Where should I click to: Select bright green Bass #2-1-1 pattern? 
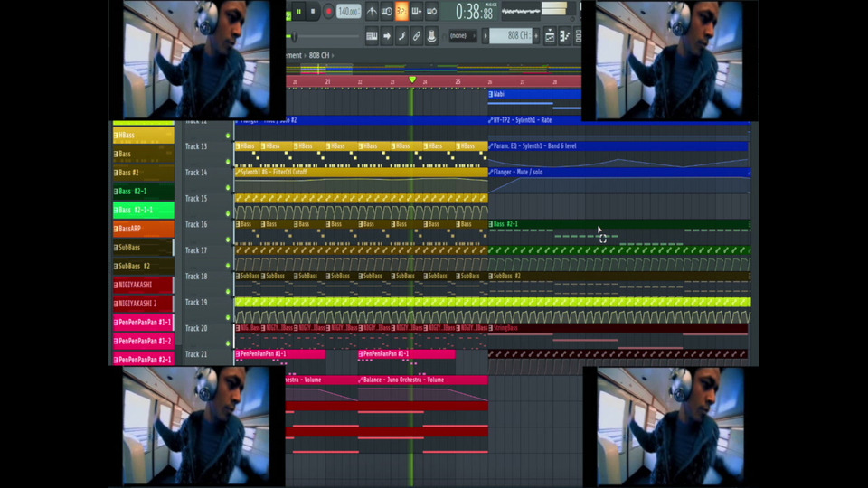144,211
